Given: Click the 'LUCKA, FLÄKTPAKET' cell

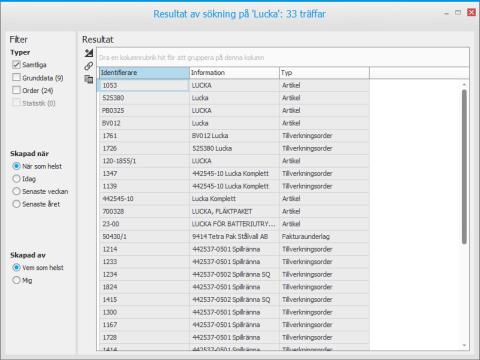Looking at the screenshot, I should (234, 211).
